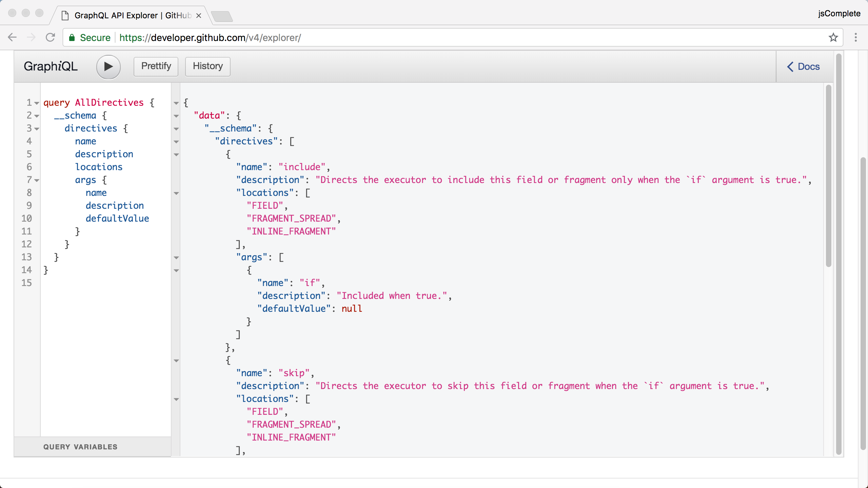The image size is (868, 488).
Task: Toggle secure connection indicator icon
Action: point(72,38)
